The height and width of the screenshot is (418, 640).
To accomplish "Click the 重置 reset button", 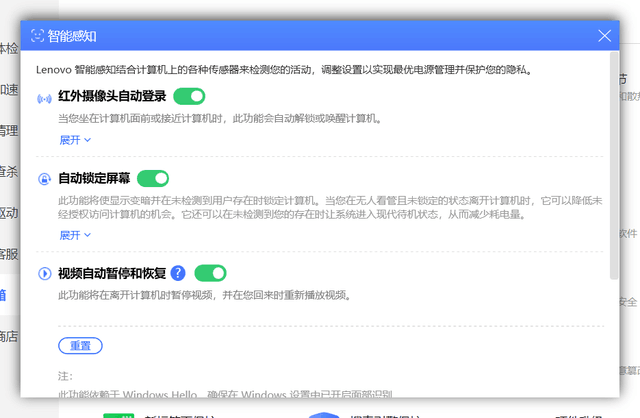I will [80, 346].
